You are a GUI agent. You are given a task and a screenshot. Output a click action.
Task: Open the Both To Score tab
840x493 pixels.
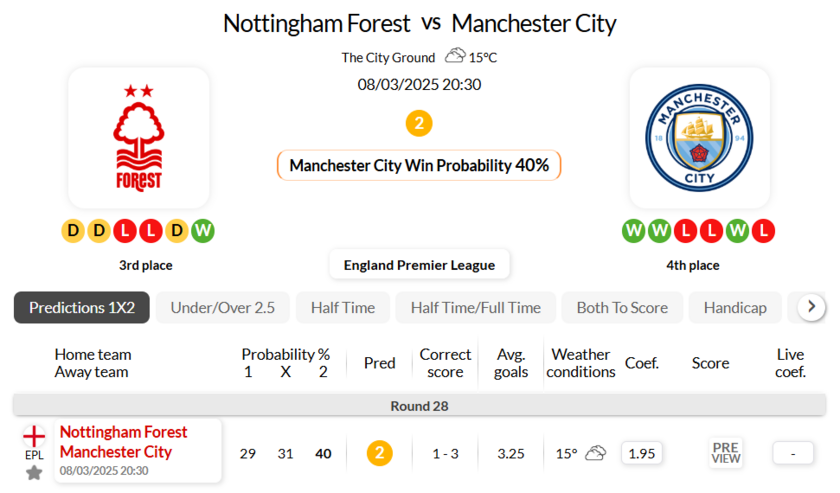click(622, 307)
